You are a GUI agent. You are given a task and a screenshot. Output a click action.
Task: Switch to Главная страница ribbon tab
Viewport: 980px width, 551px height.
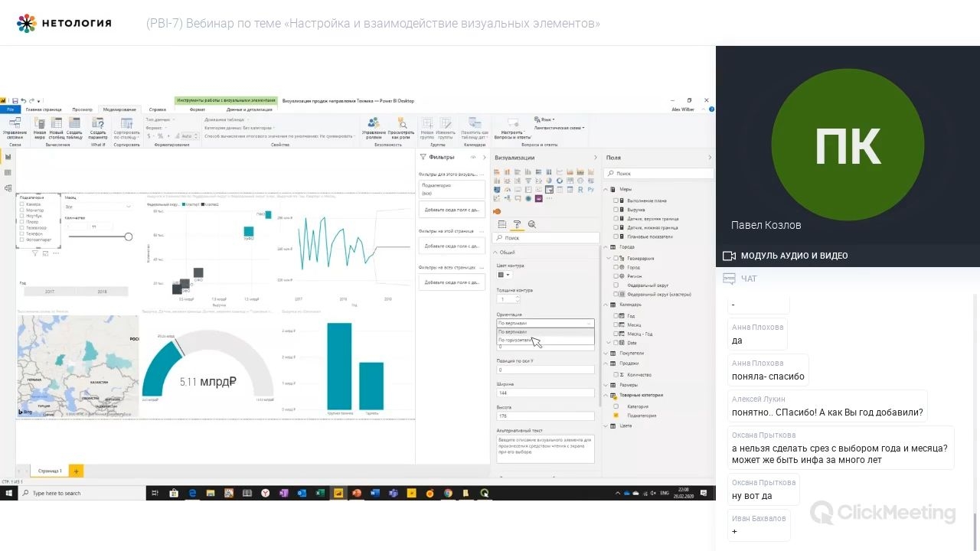tap(44, 109)
